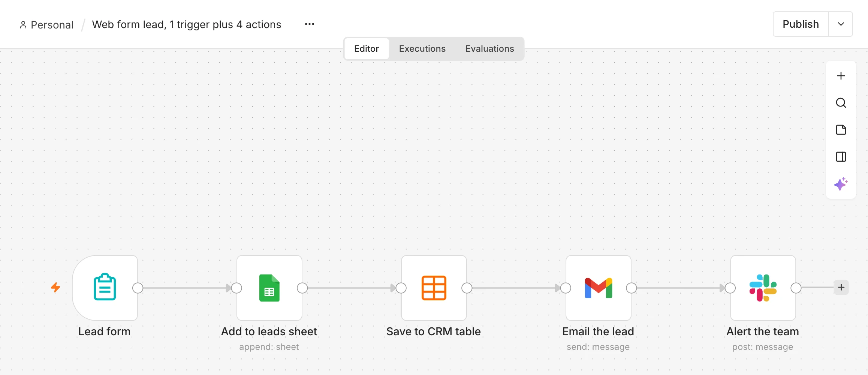Image resolution: width=868 pixels, height=375 pixels.
Task: Open the Lead form trigger node
Action: coord(105,288)
